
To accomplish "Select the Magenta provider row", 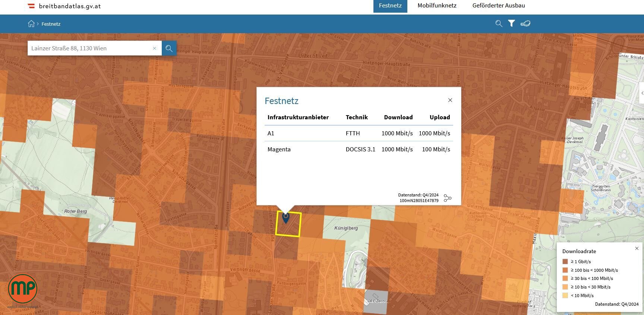I will tap(359, 149).
